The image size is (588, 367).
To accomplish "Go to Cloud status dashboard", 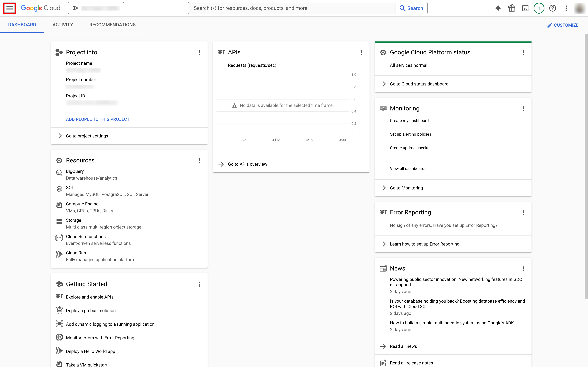I will (419, 84).
